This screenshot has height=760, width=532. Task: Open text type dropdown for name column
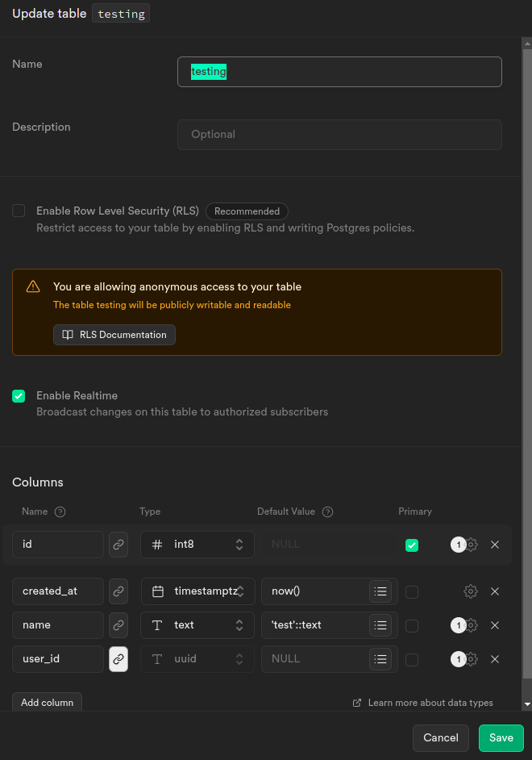click(197, 625)
